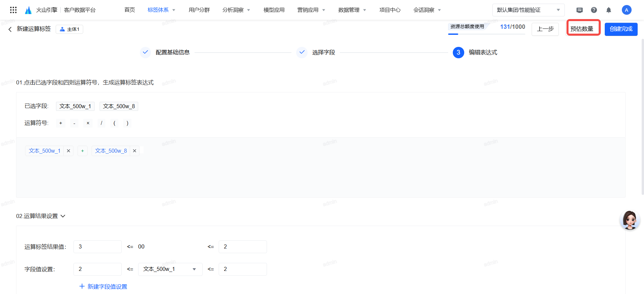Viewport: 644px width, 294px height.
Task: Select the 文本_500w_1 chip in the expression
Action: pos(45,151)
